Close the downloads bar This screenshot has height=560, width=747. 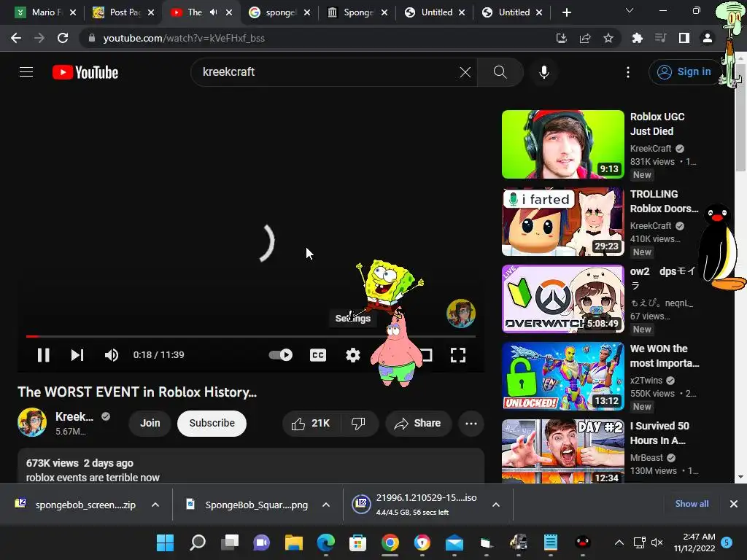click(x=734, y=504)
